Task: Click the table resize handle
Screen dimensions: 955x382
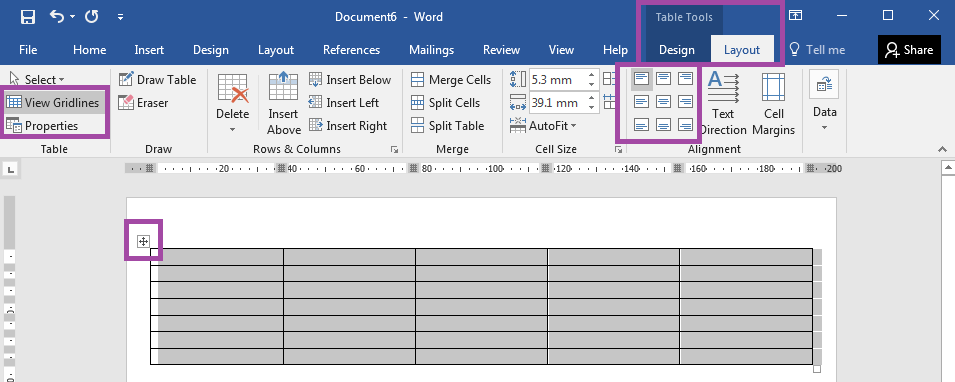Action: (817, 369)
